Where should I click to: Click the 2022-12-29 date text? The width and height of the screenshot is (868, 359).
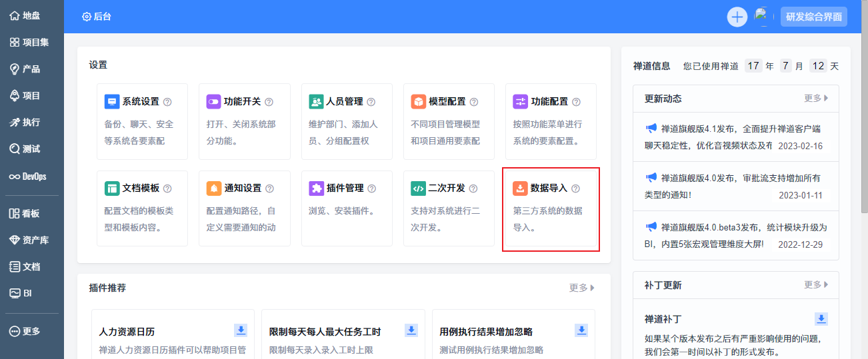click(800, 244)
